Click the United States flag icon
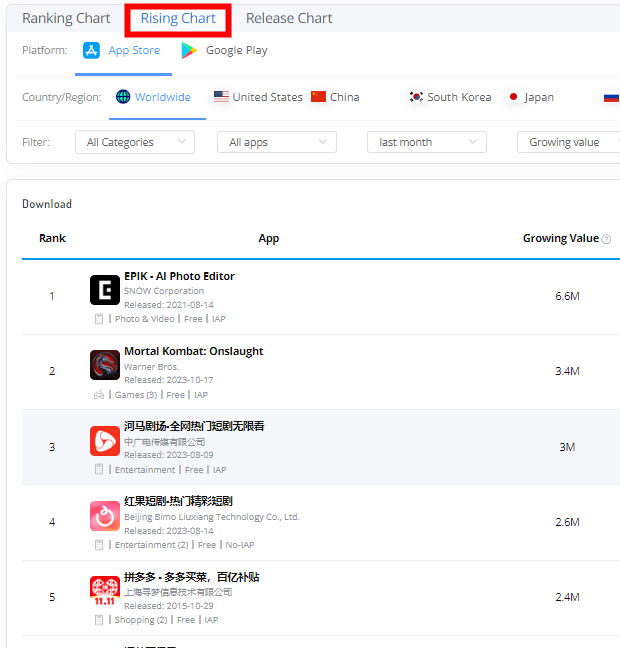 pos(221,97)
